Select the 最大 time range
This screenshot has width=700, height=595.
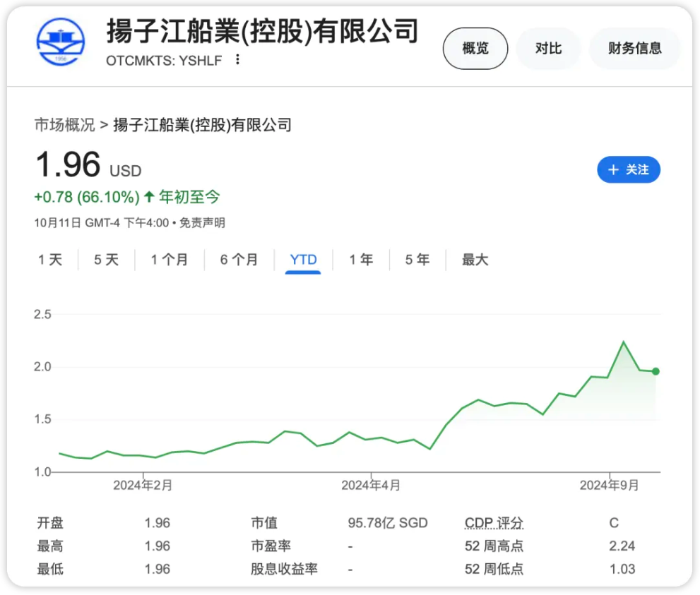475,260
